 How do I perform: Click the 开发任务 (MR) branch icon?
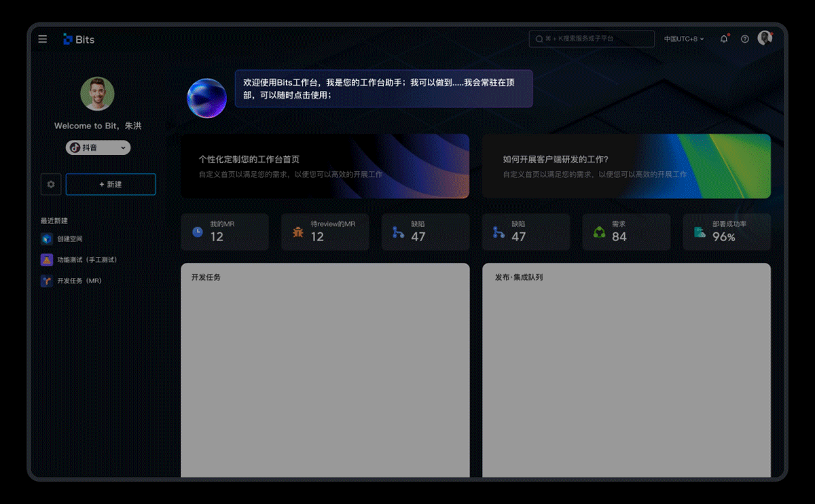point(46,281)
